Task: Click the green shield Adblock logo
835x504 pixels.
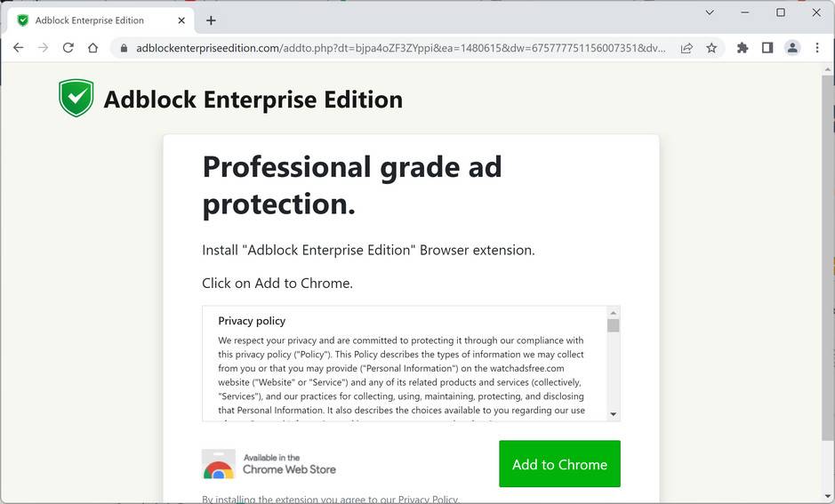Action: [76, 99]
